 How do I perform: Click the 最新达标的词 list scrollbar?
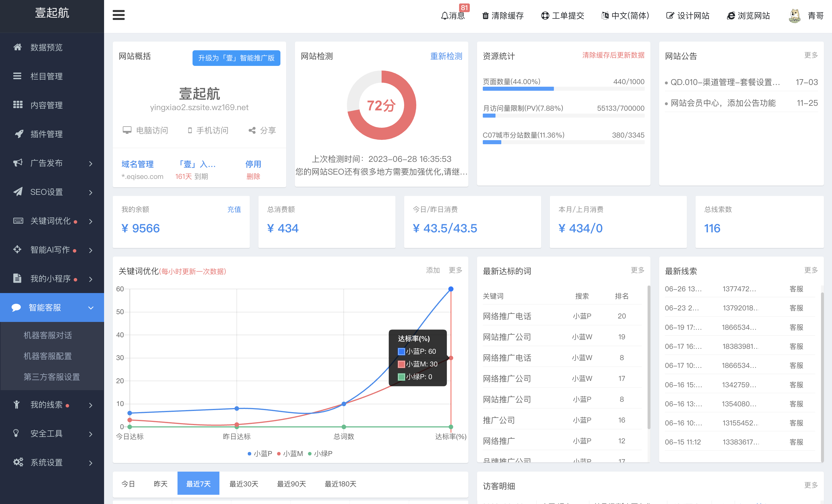(649, 358)
